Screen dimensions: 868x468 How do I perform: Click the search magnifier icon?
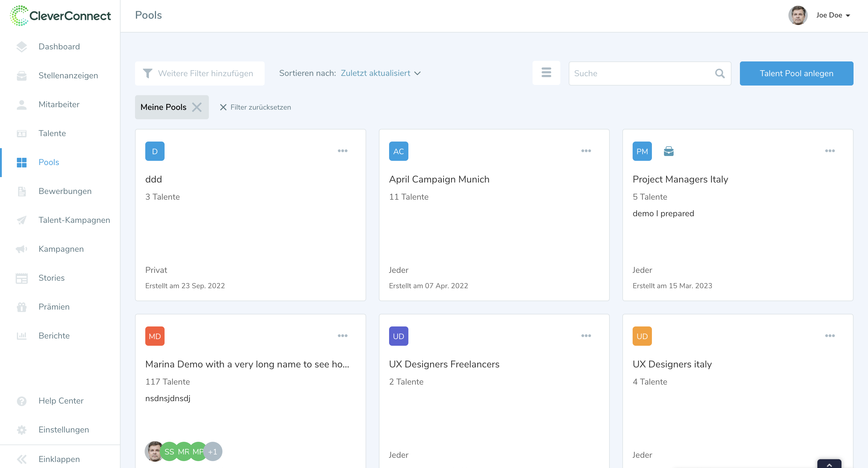pyautogui.click(x=719, y=73)
